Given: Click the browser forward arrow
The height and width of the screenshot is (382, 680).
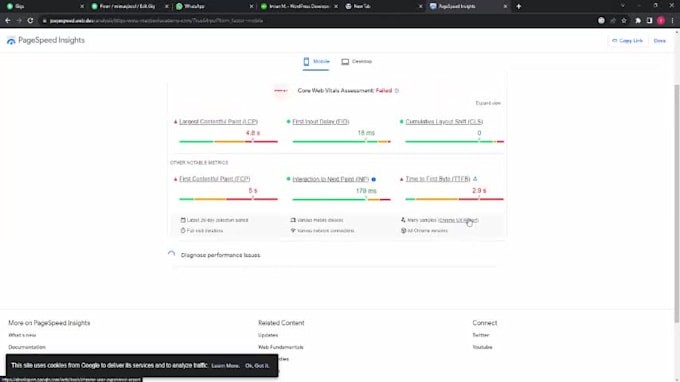Looking at the screenshot, I should pos(19,20).
